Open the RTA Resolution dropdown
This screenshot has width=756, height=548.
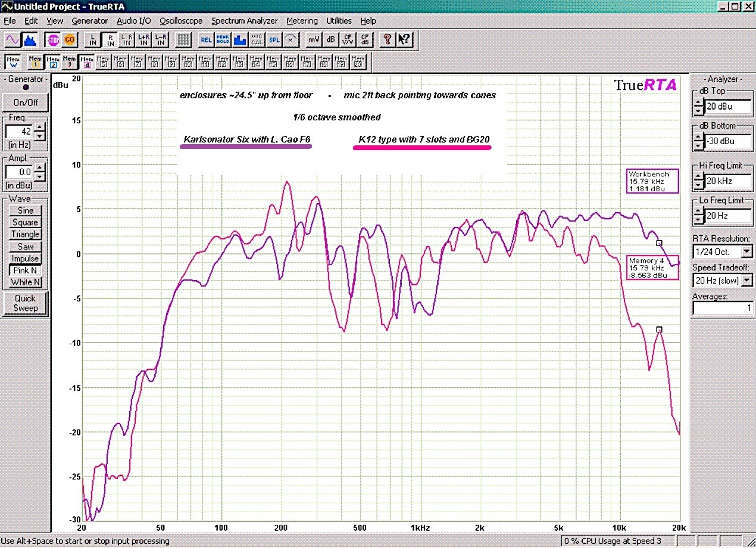click(x=746, y=251)
